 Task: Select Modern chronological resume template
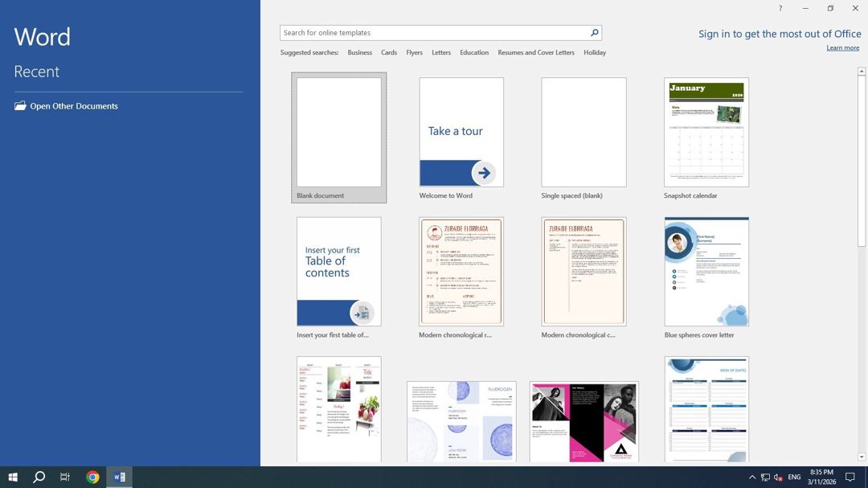pyautogui.click(x=461, y=272)
